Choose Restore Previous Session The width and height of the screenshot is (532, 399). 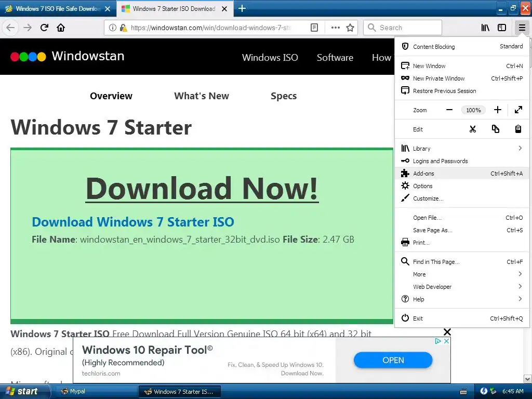(462, 91)
